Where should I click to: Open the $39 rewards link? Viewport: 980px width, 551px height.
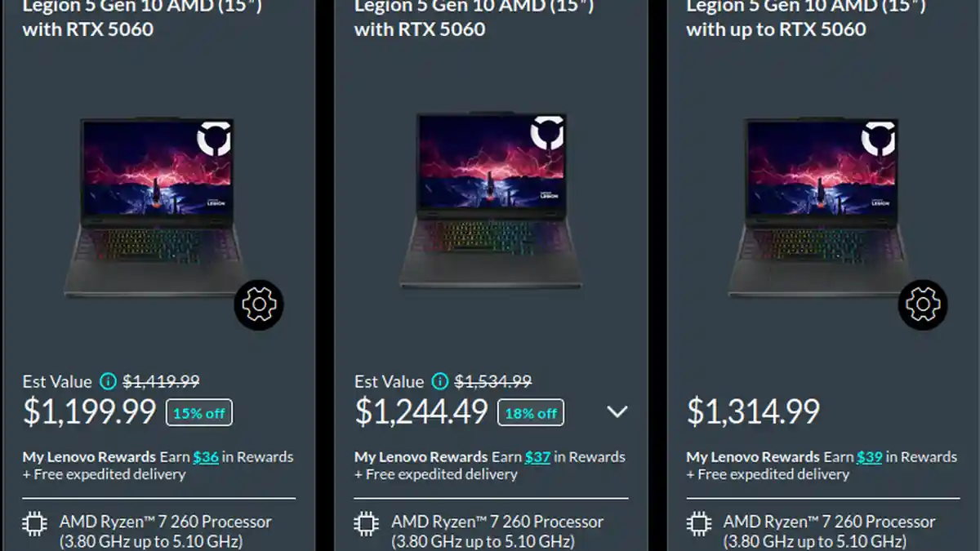869,457
